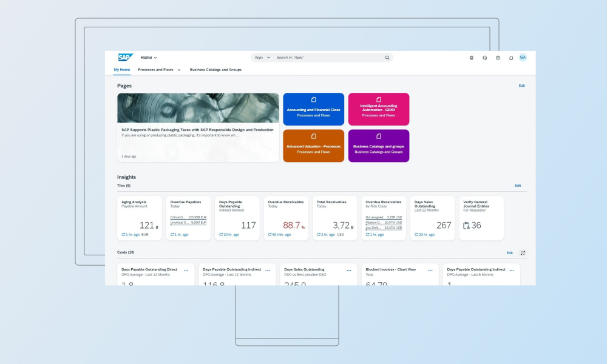This screenshot has height=364, width=607.
Task: Open the notifications bell icon
Action: click(x=510, y=57)
